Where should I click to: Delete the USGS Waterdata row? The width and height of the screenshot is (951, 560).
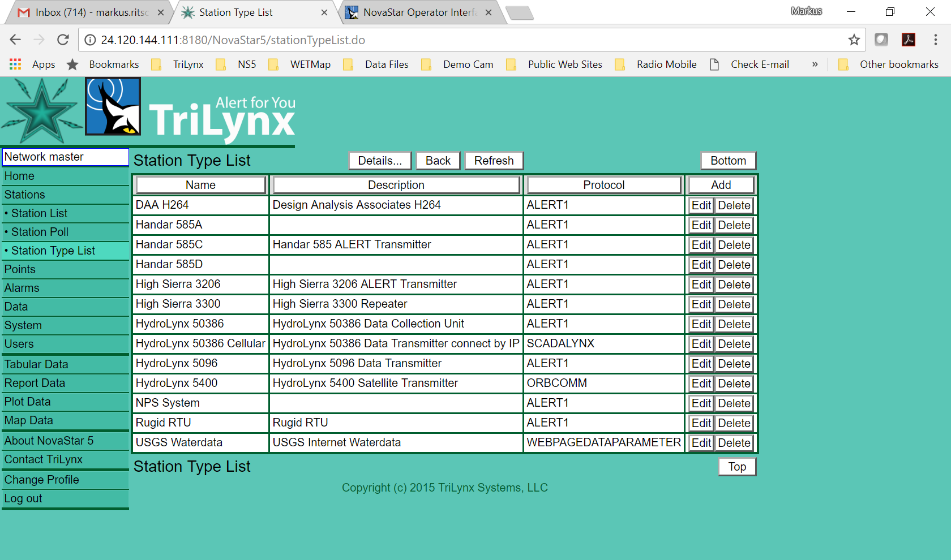(x=734, y=443)
